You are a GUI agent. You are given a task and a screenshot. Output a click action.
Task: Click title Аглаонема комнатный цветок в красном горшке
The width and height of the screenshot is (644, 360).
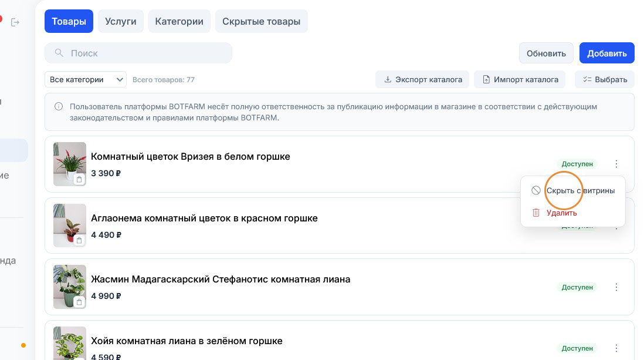pos(204,218)
